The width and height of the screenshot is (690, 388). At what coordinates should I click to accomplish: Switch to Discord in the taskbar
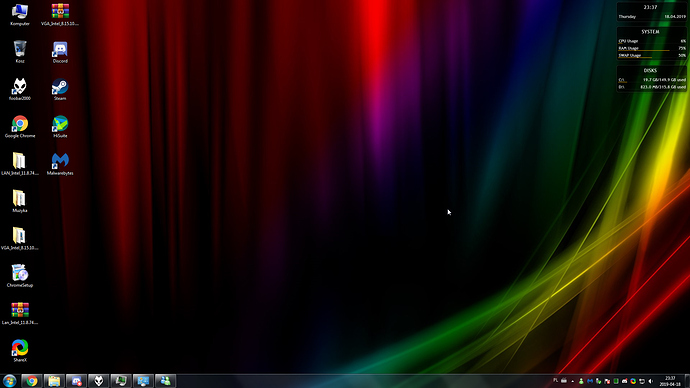pyautogui.click(x=77, y=381)
